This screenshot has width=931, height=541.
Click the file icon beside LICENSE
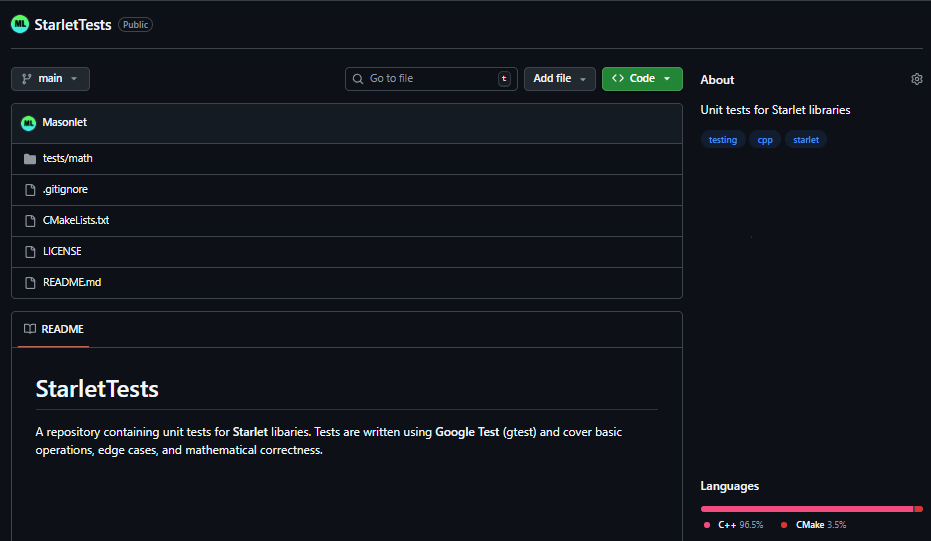click(30, 252)
